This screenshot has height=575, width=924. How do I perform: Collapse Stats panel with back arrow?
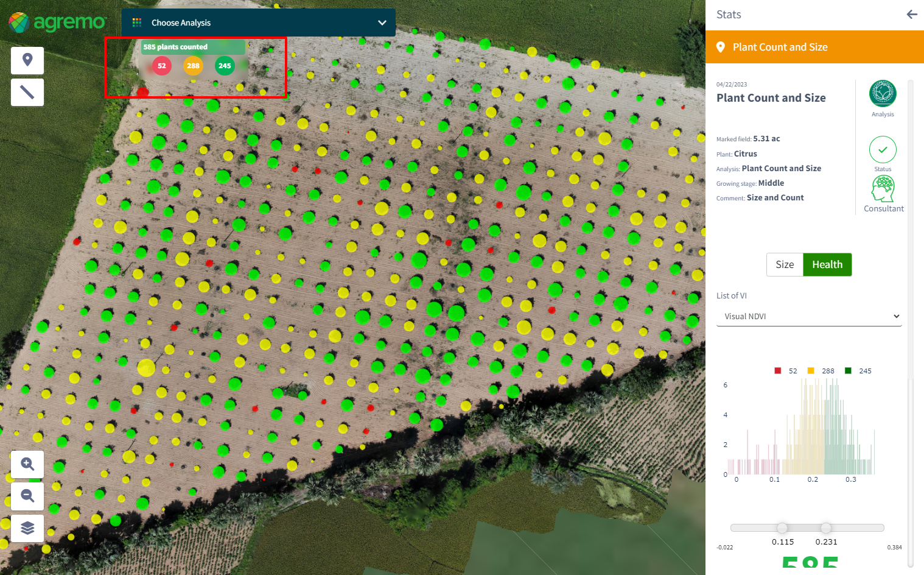pos(911,15)
